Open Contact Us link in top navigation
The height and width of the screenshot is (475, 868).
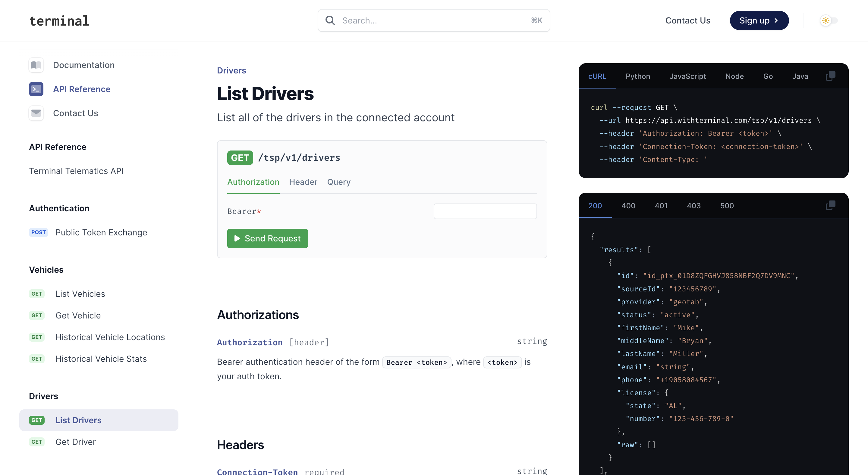tap(687, 20)
